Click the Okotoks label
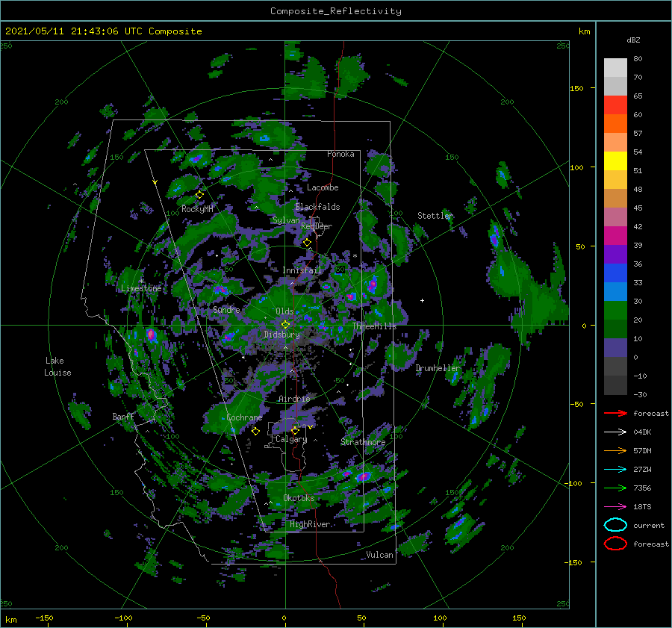672x628 pixels. click(x=299, y=498)
